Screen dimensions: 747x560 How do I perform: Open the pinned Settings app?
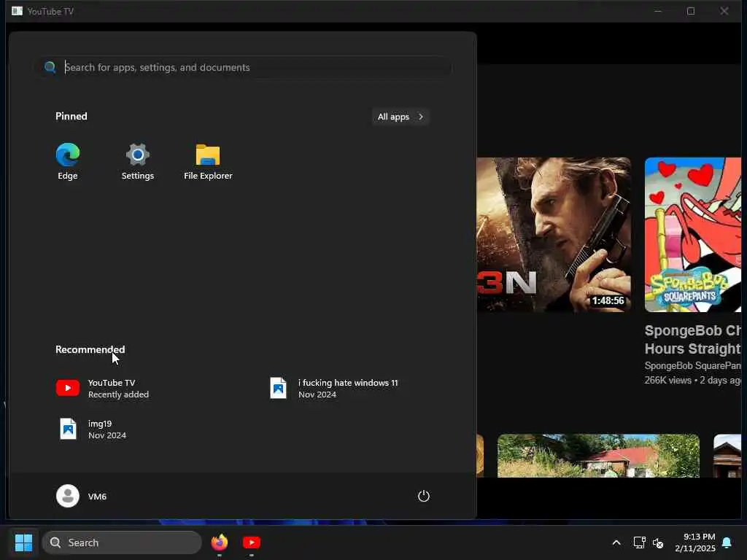[138, 161]
